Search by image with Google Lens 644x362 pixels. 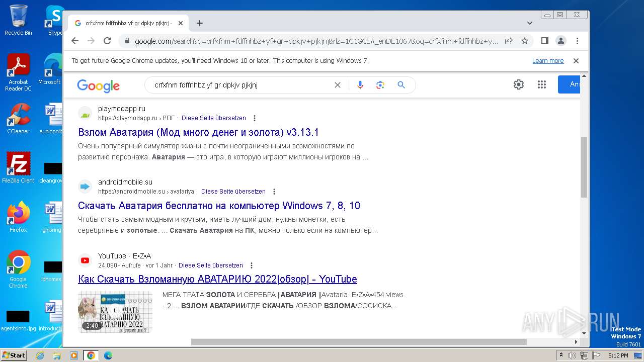pyautogui.click(x=380, y=85)
